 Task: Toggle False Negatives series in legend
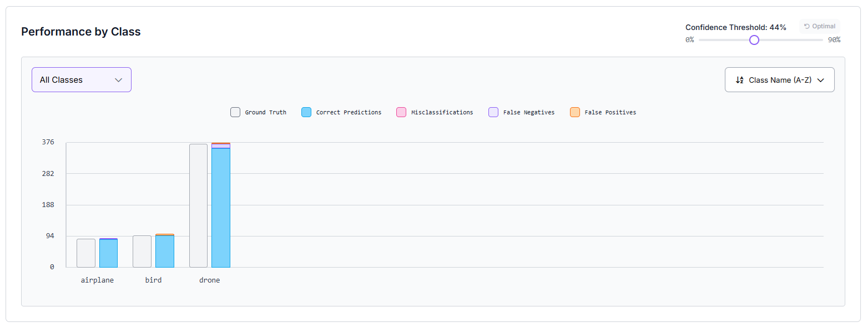tap(521, 112)
